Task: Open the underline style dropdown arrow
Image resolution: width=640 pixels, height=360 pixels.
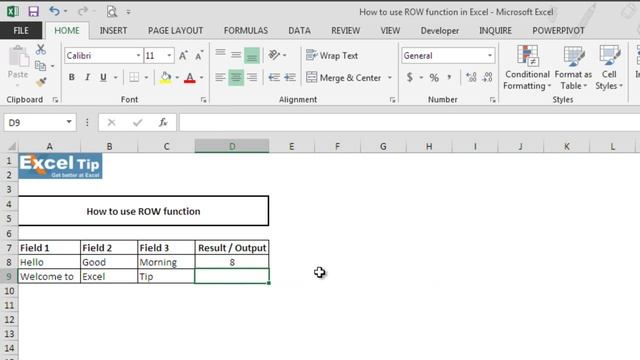Action: tap(116, 77)
